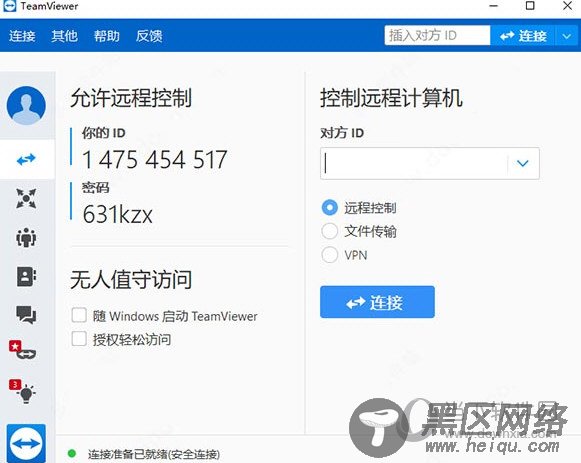
Task: Open the user profile avatar icon
Action: coord(26,106)
